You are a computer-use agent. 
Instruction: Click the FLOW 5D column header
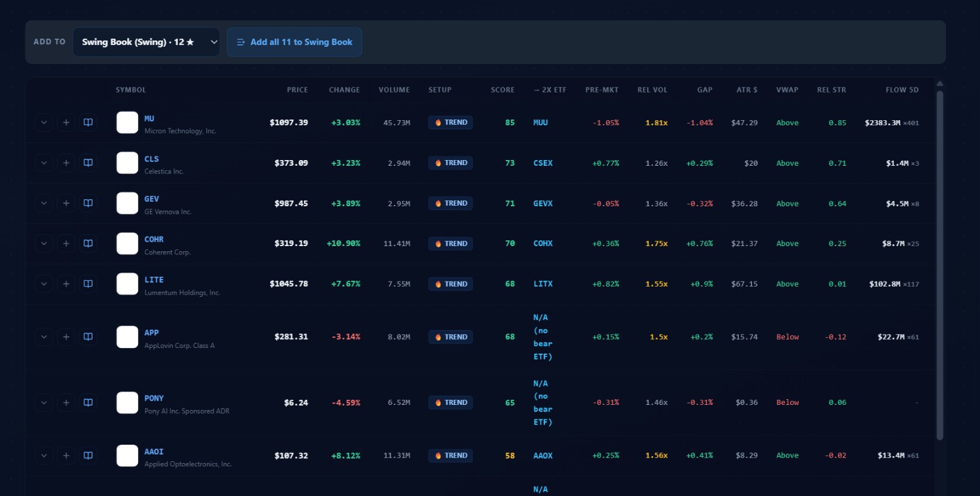pos(902,90)
